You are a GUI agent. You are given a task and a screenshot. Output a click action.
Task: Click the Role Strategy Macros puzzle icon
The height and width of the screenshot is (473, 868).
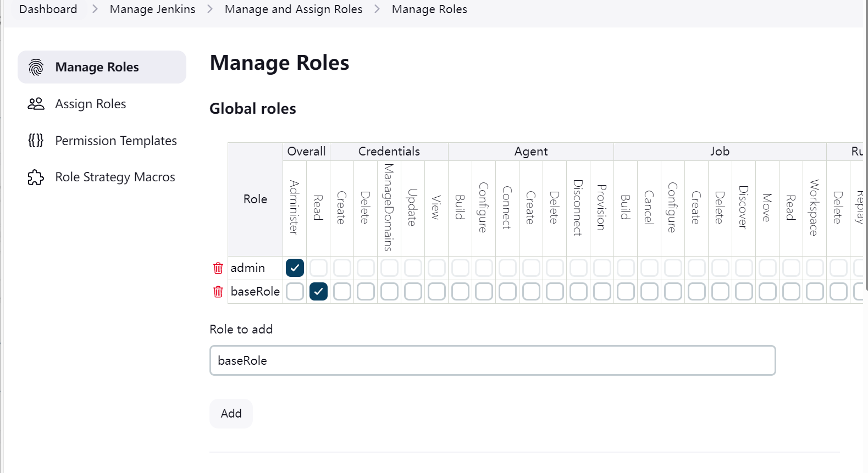[x=36, y=177]
